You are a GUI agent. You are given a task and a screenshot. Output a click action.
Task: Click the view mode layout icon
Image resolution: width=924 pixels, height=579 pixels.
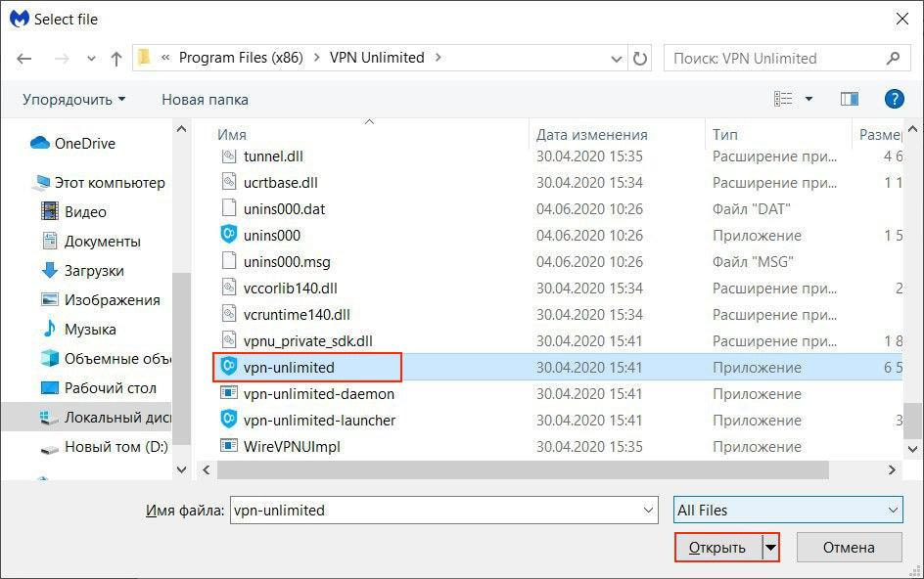[783, 99]
